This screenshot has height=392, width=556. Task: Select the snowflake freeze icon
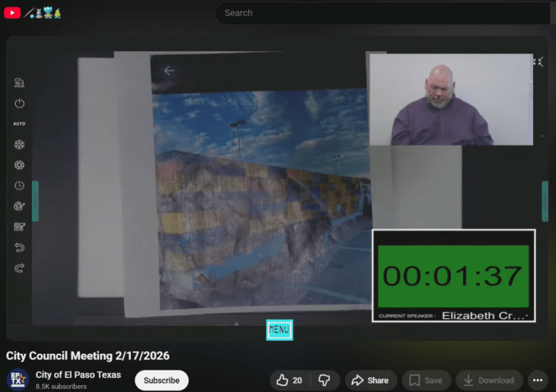[x=19, y=145]
